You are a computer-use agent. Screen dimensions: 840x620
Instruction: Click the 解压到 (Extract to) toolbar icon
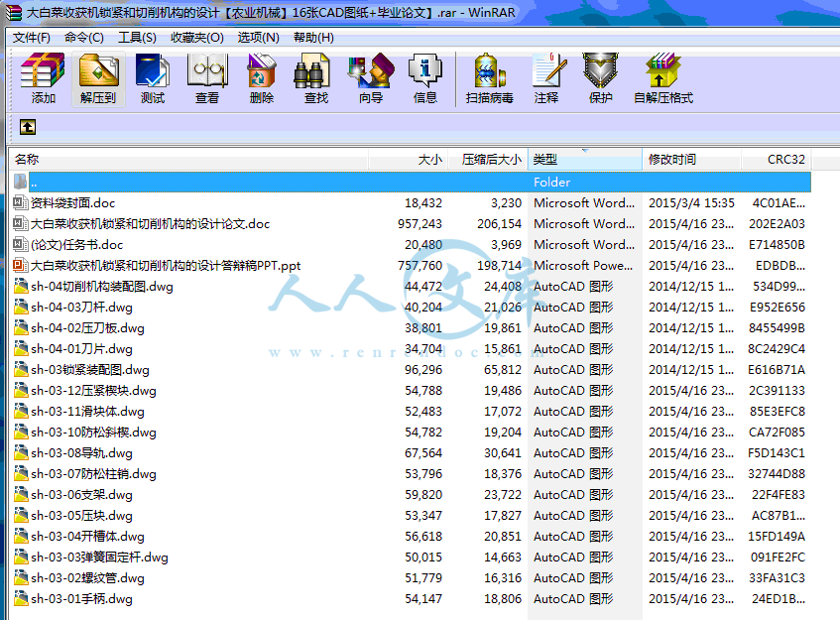pyautogui.click(x=98, y=78)
